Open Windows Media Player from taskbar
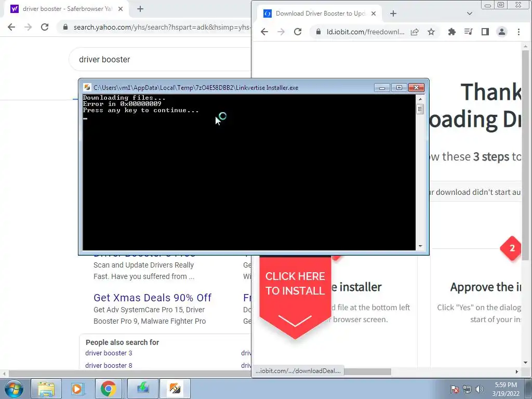Image resolution: width=532 pixels, height=399 pixels. [77, 389]
